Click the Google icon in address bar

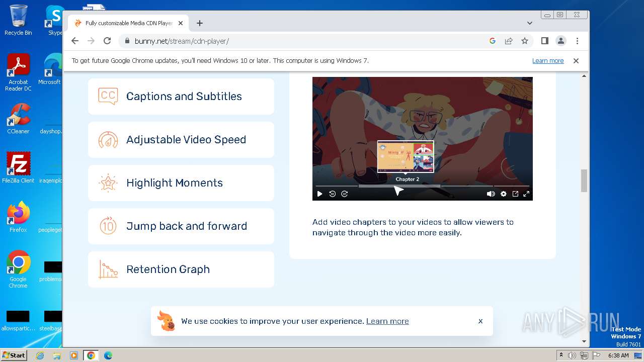(493, 41)
